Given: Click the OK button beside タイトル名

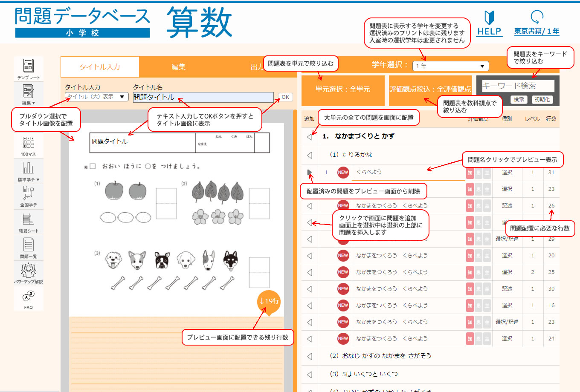Looking at the screenshot, I should pyautogui.click(x=285, y=97).
